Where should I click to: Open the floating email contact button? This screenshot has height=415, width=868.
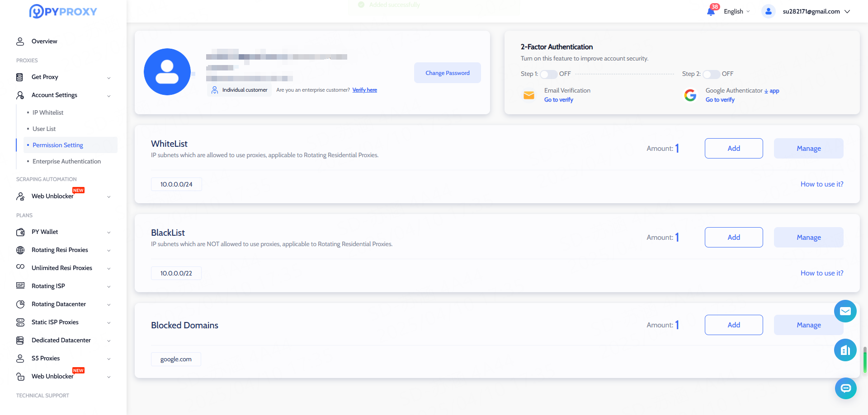click(x=845, y=311)
